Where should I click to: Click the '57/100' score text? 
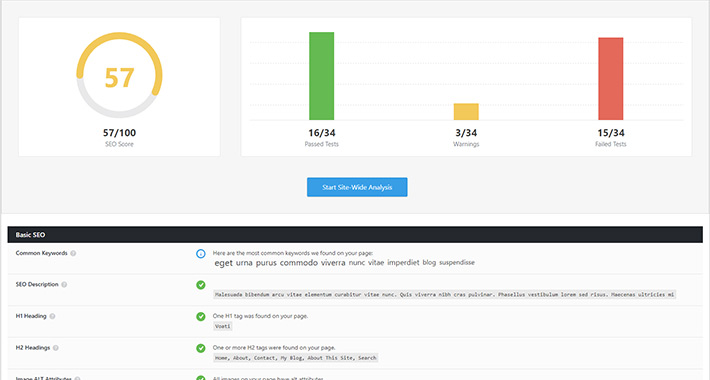(119, 133)
